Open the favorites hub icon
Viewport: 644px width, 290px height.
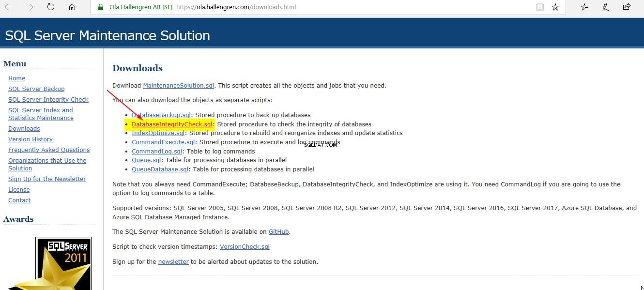click(584, 7)
